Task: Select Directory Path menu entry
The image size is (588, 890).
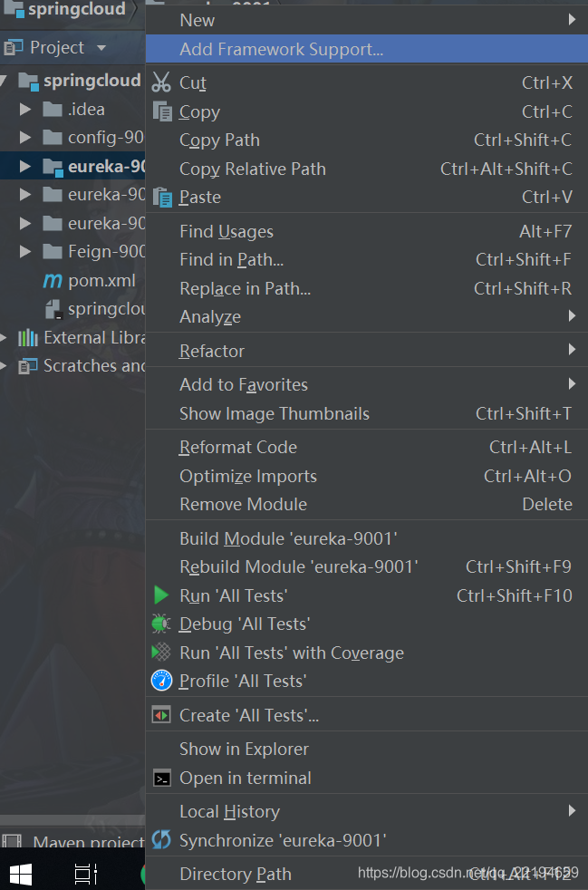Action: 367,874
